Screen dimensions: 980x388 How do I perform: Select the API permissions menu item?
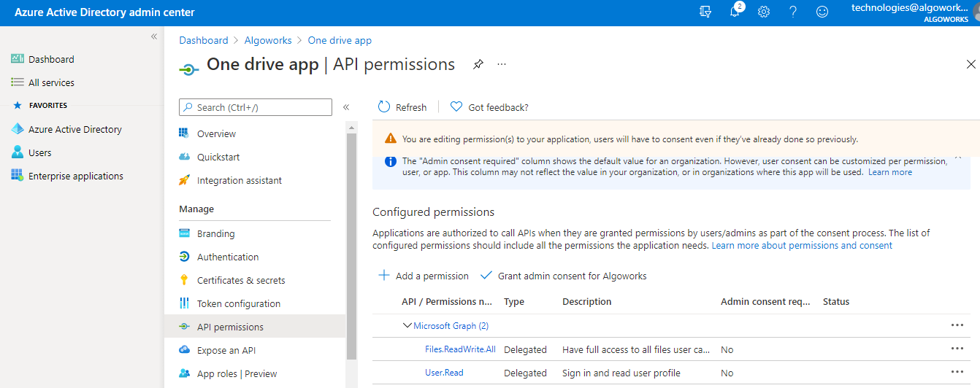[255, 327]
